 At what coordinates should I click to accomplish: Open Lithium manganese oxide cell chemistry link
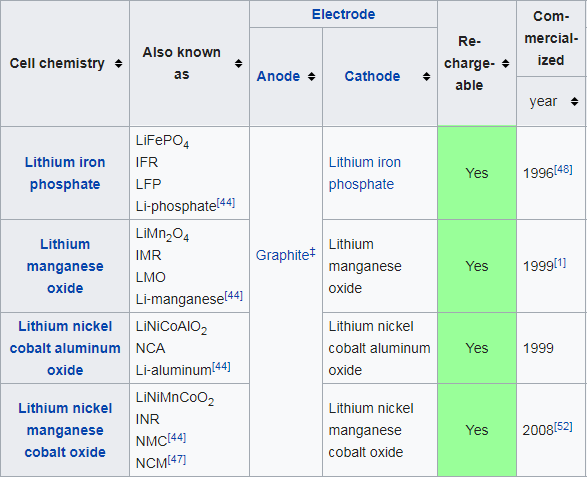pyautogui.click(x=65, y=266)
